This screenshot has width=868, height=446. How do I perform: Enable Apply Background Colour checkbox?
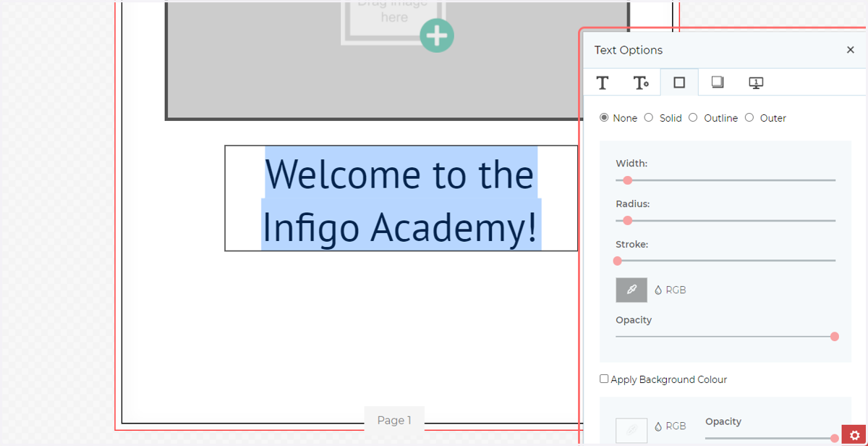tap(604, 379)
